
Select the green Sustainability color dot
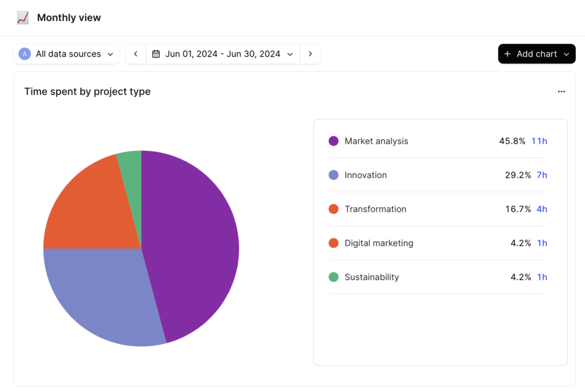(x=334, y=277)
